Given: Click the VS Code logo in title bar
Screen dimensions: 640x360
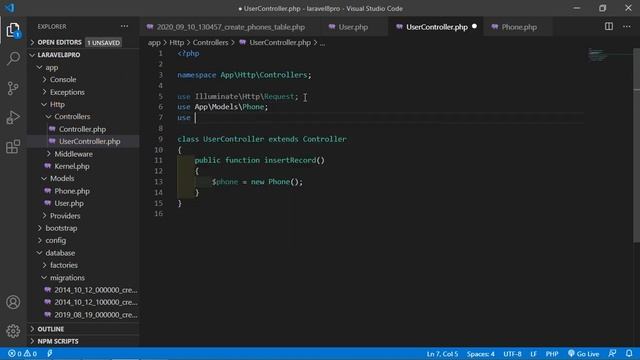Looking at the screenshot, I should point(9,8).
